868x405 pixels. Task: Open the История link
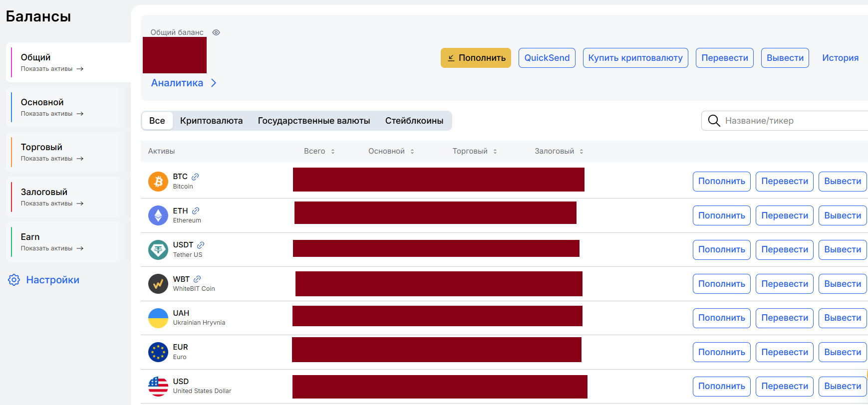click(841, 58)
